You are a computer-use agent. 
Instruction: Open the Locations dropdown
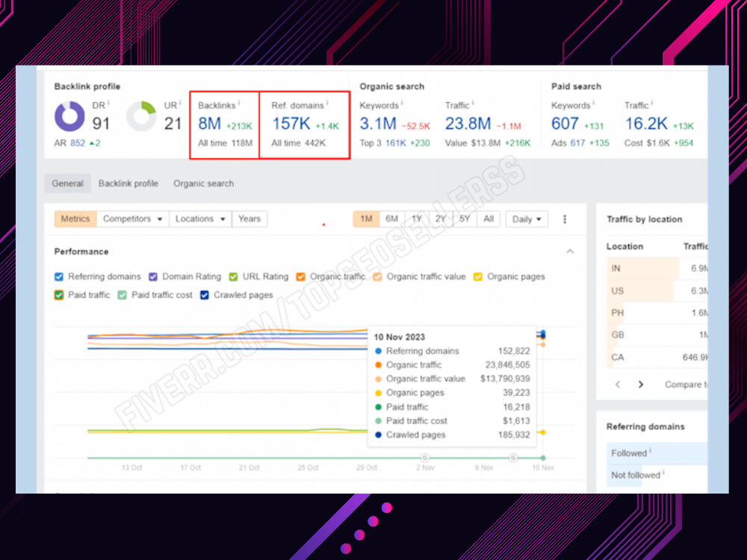coord(200,219)
